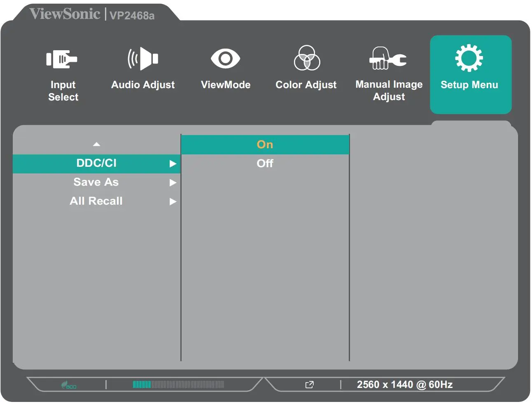Viewport: 532px width, 404px height.
Task: Click the Setup Menu gear icon
Action: click(469, 58)
